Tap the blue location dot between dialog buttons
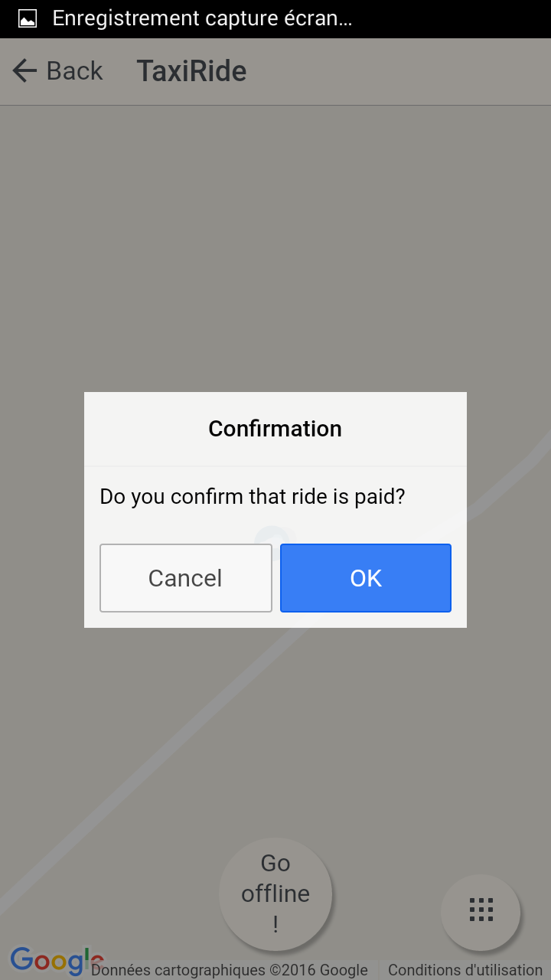 tap(275, 536)
